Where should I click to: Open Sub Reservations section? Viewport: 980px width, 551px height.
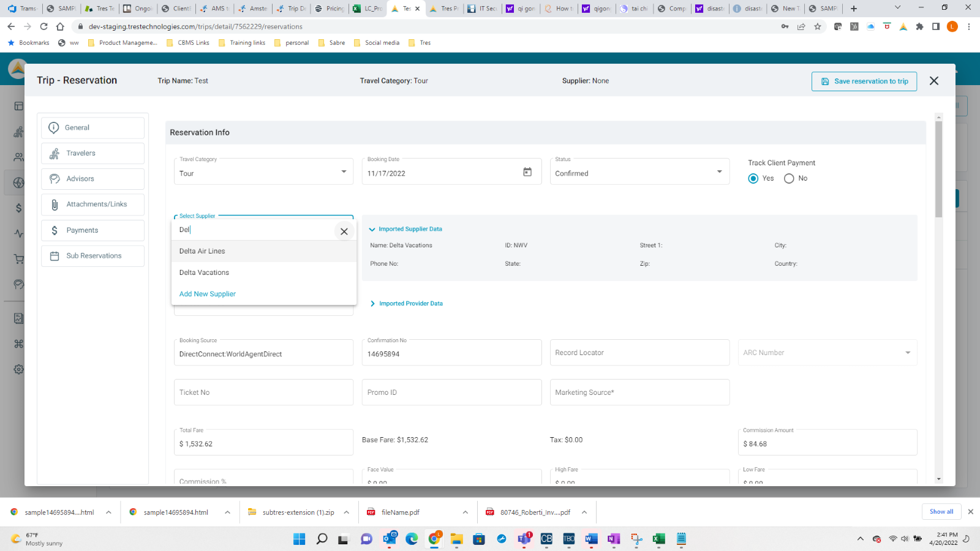pyautogui.click(x=93, y=256)
